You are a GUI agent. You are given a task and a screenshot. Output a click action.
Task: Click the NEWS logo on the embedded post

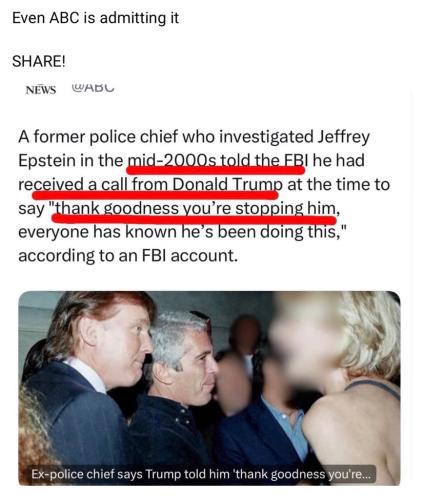click(x=41, y=90)
